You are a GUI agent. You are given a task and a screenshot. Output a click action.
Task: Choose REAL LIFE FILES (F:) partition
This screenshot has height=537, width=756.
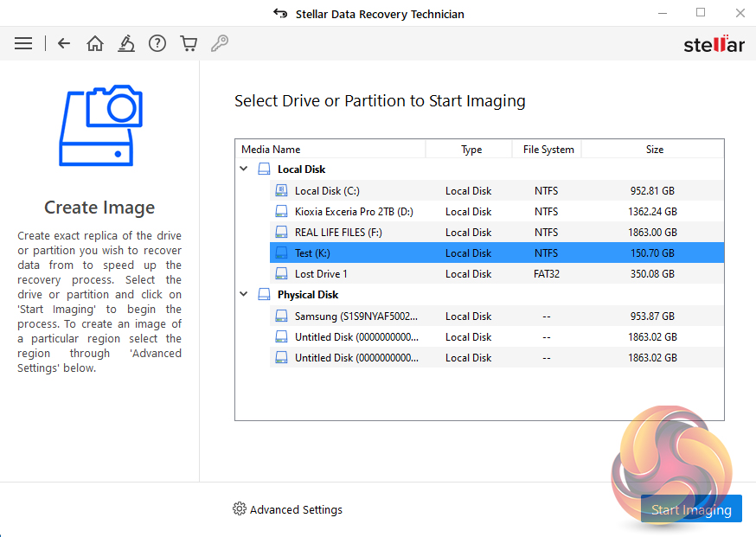[x=338, y=233]
